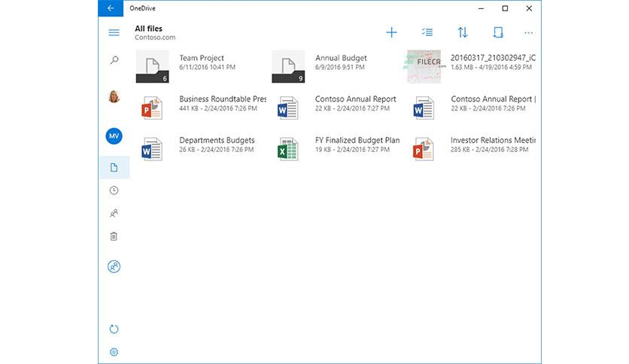Open the 20160317_210302947 image thumbnail
This screenshot has height=364, width=629.
click(x=424, y=66)
